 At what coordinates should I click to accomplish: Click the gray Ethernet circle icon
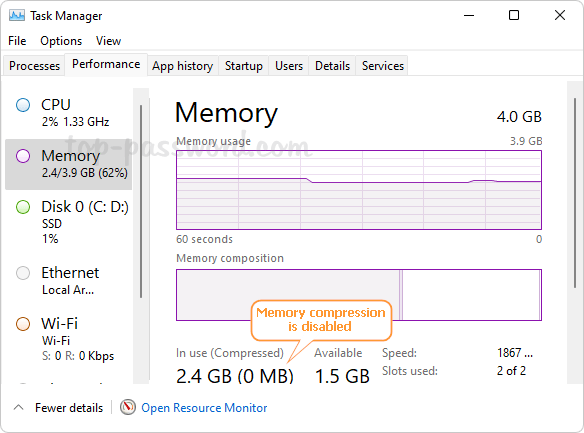click(x=23, y=273)
